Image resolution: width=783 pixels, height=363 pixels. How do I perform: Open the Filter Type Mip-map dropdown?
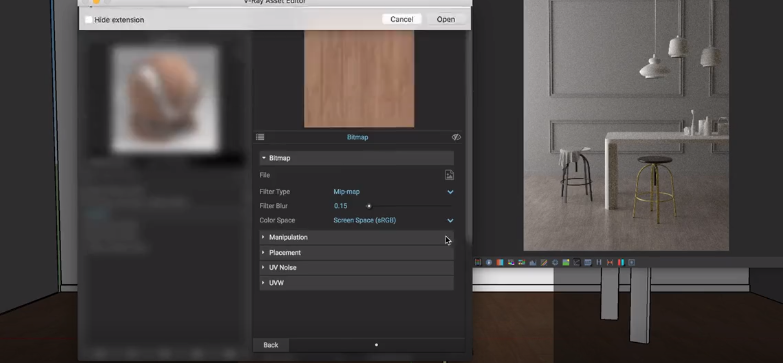393,192
